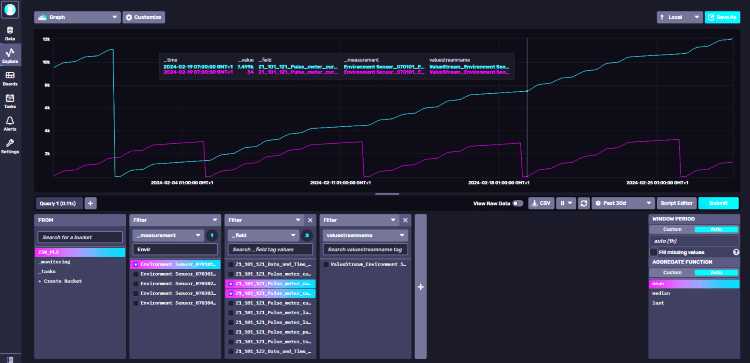Click the Save As button
Image resolution: width=750 pixels, height=363 pixels.
tap(722, 17)
